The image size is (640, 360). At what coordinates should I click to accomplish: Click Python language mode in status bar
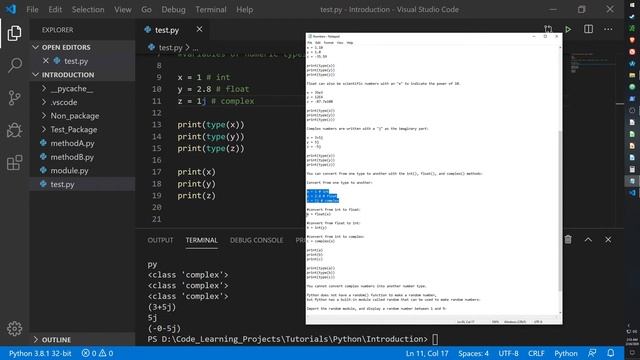[x=566, y=353]
